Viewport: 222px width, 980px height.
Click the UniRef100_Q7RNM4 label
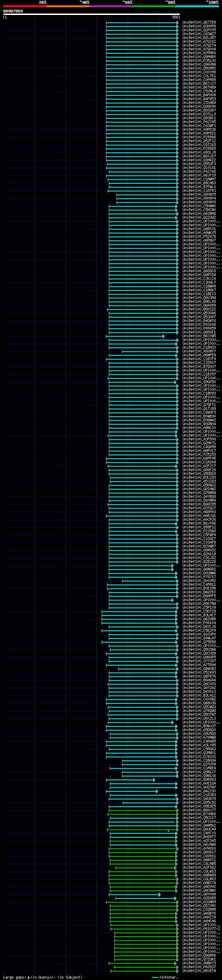[199, 493]
